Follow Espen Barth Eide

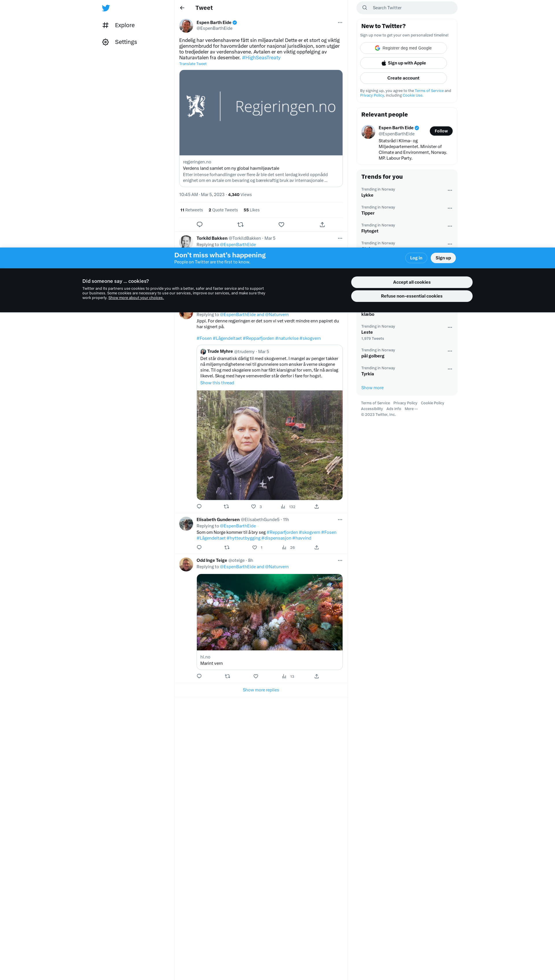click(x=441, y=131)
